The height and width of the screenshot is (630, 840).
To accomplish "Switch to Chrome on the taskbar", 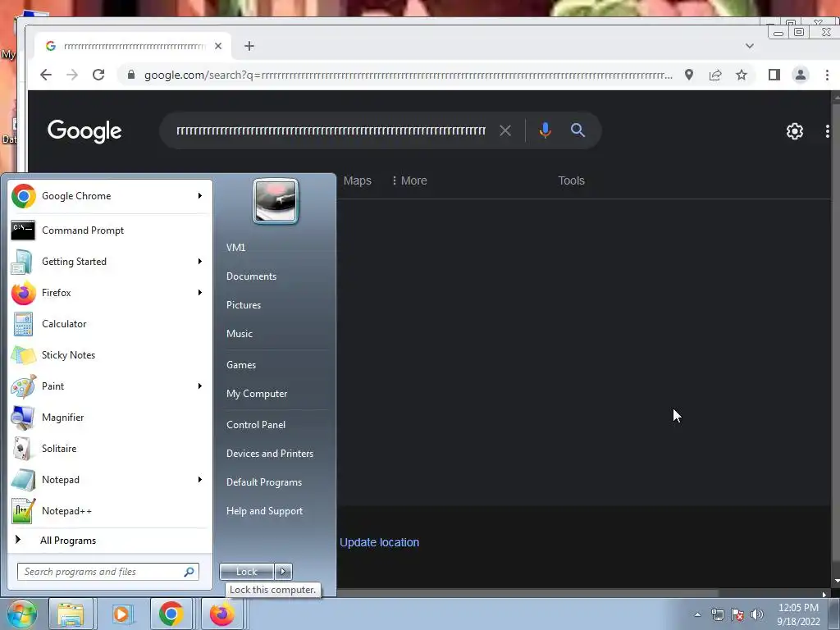I will pos(171,614).
